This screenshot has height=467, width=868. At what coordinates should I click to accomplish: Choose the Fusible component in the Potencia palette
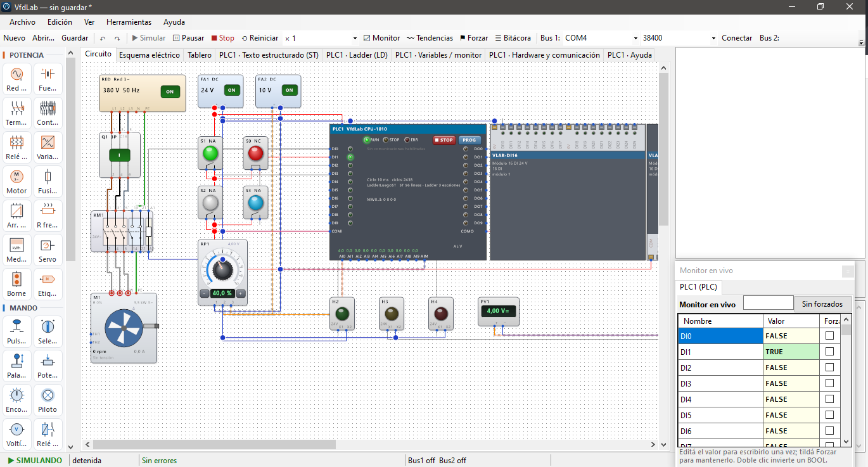48,181
